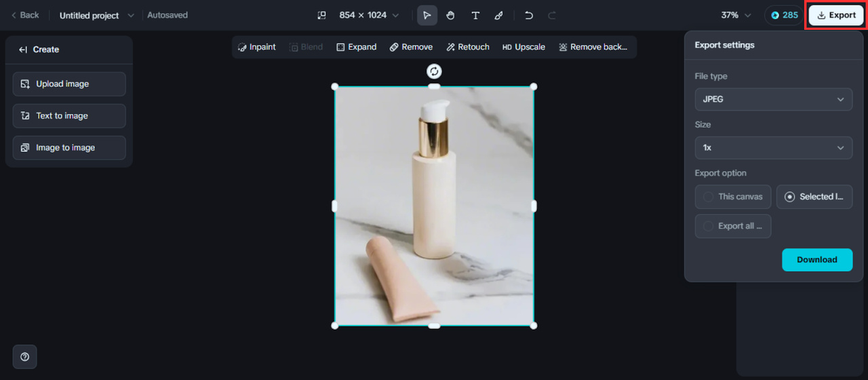Click the canvas resize icon beside 854 × 1024
Image resolution: width=868 pixels, height=380 pixels.
point(322,15)
